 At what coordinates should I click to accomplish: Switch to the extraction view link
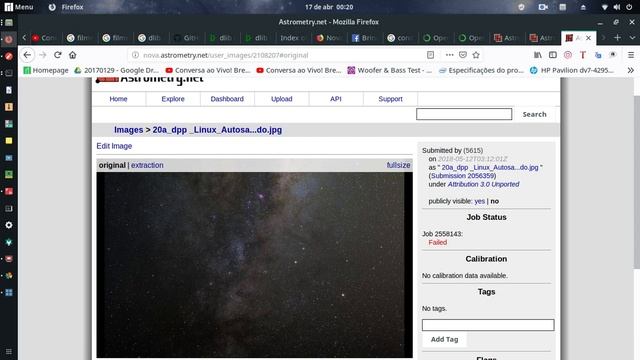pyautogui.click(x=147, y=165)
